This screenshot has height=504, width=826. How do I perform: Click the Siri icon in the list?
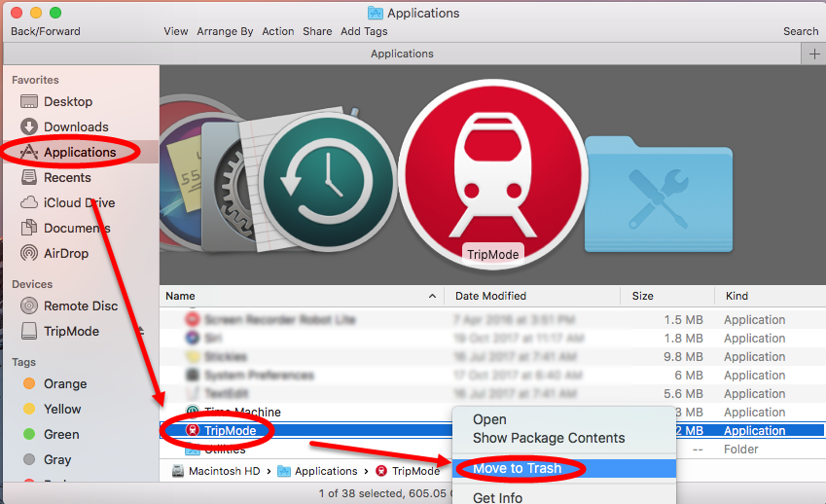(x=193, y=338)
